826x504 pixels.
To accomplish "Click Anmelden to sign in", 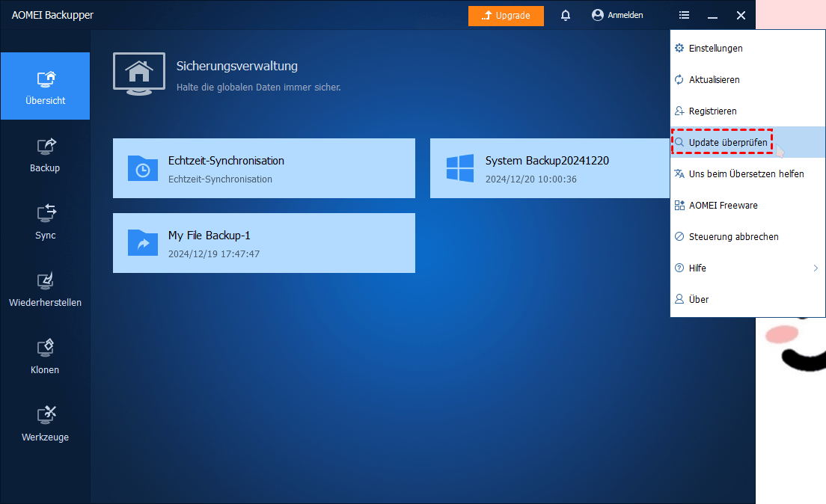I will 617,15.
